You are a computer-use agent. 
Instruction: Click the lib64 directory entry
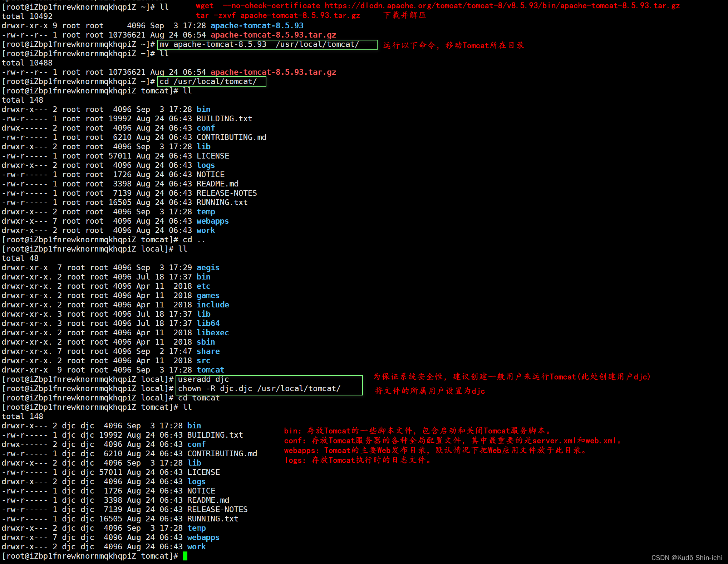(208, 324)
